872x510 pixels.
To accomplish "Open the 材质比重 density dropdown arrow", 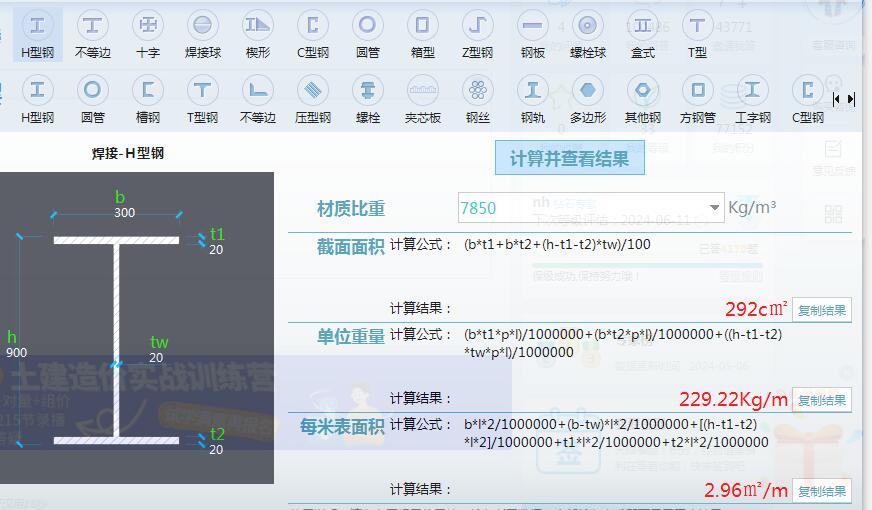I will (715, 207).
